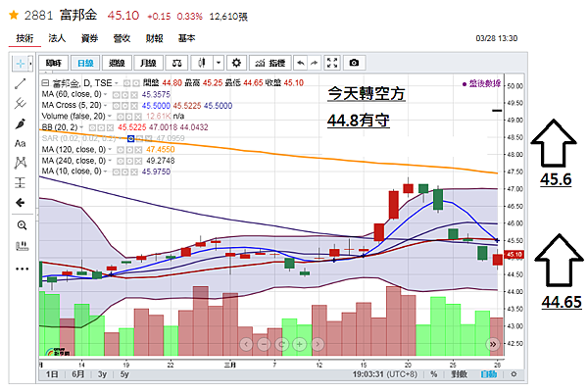The height and width of the screenshot is (392, 588).
Task: Open the 技術 tab
Action: click(x=24, y=38)
